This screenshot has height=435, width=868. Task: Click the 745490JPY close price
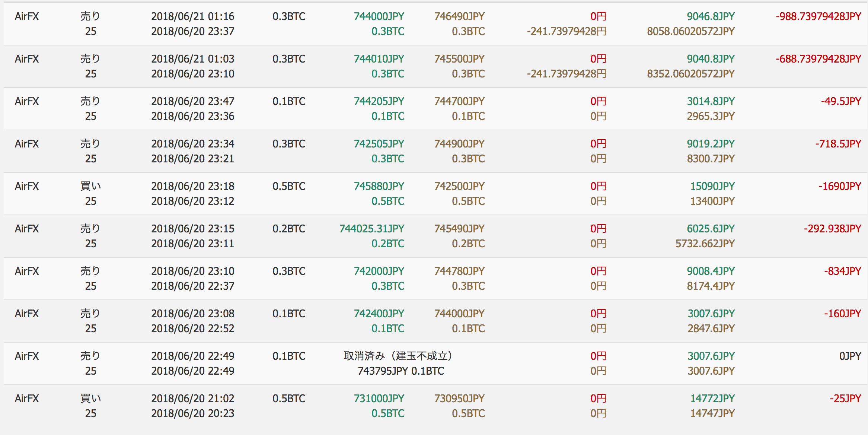tap(459, 229)
